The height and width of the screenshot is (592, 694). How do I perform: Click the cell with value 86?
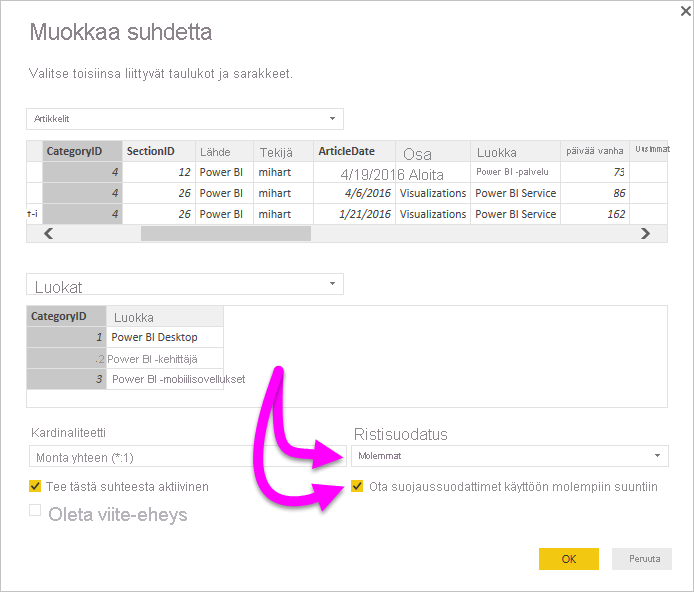pos(595,193)
